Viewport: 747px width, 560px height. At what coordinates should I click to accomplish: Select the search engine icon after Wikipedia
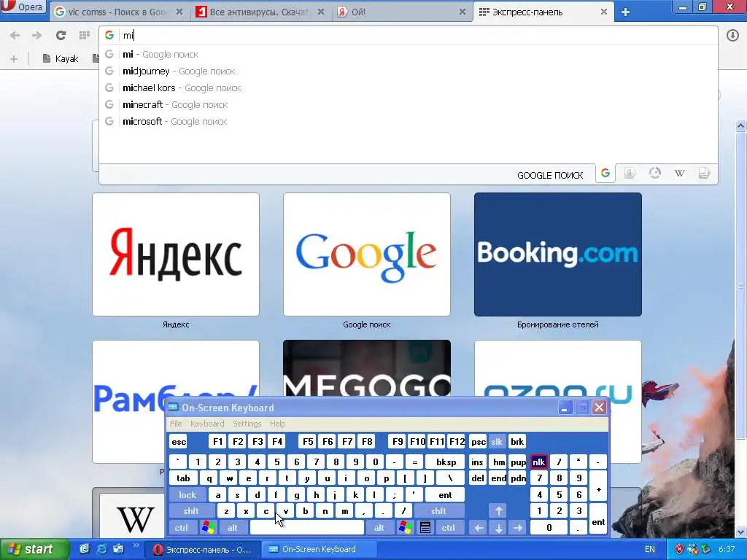[x=704, y=174]
